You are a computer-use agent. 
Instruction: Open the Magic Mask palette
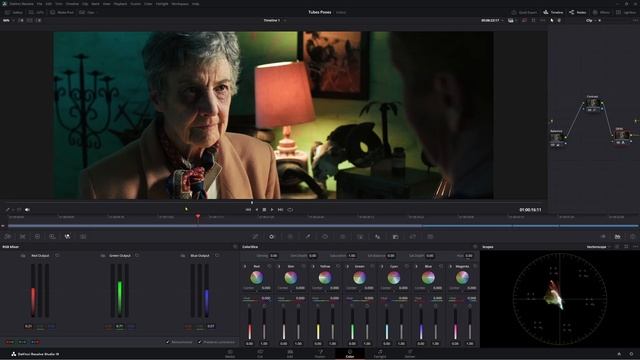point(360,236)
